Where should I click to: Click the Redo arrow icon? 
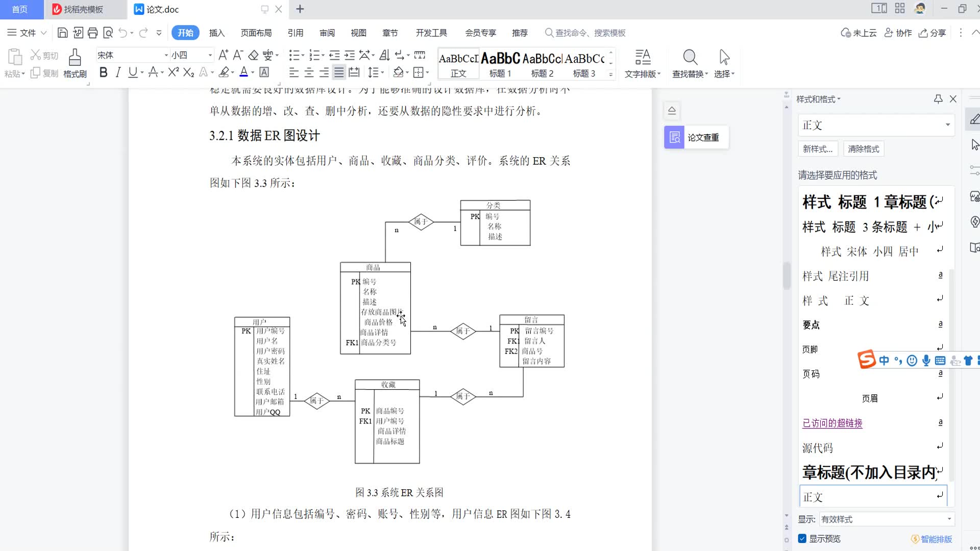[143, 33]
